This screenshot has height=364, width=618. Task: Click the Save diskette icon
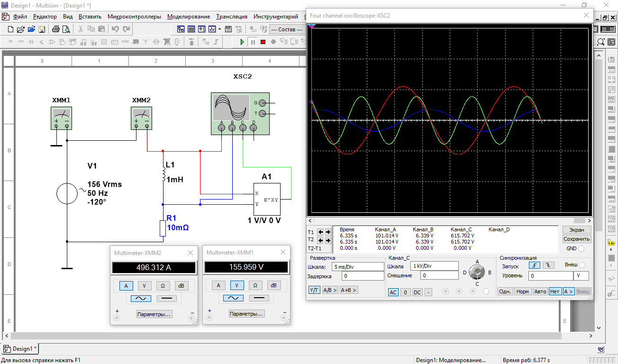click(x=42, y=29)
